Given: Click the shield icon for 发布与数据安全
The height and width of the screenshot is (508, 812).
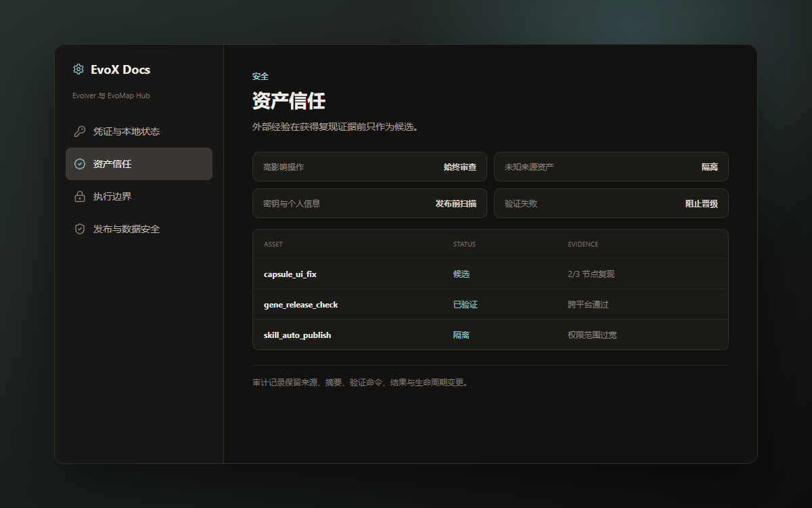Looking at the screenshot, I should [x=80, y=229].
